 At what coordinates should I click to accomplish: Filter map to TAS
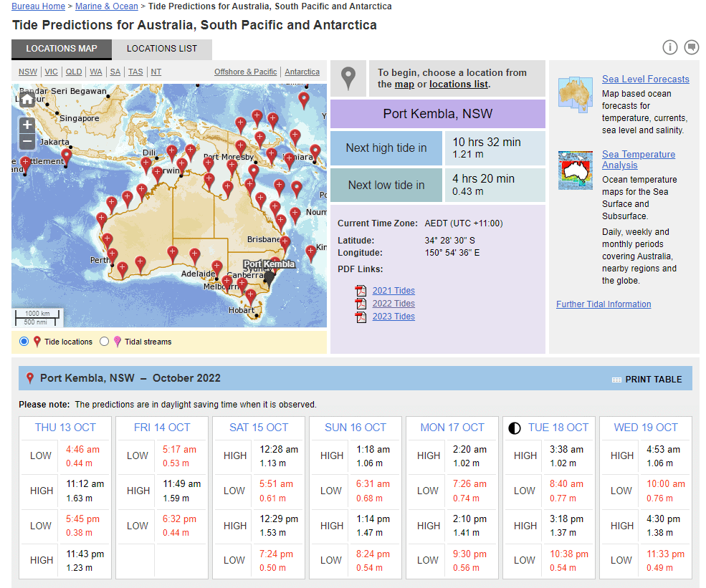click(135, 72)
